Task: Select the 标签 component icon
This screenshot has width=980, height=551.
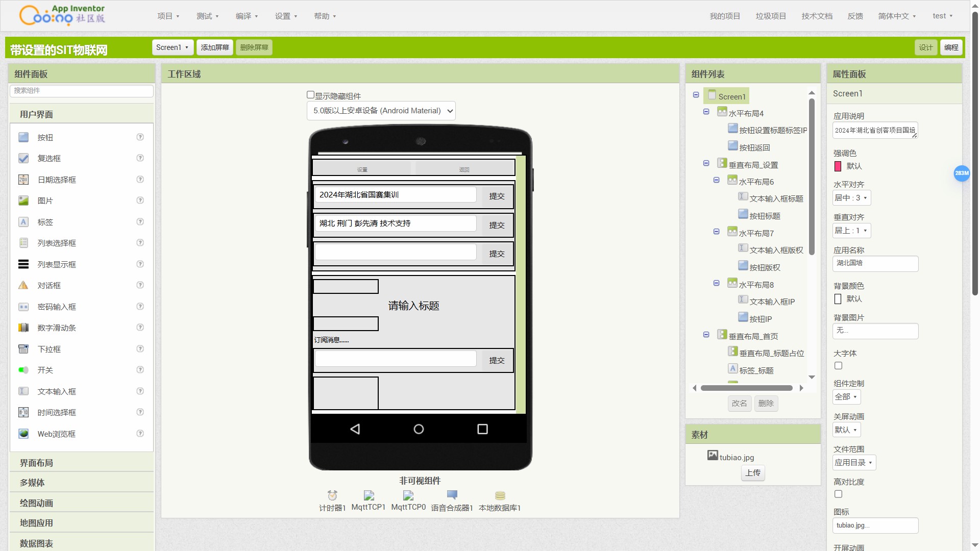Action: [23, 222]
